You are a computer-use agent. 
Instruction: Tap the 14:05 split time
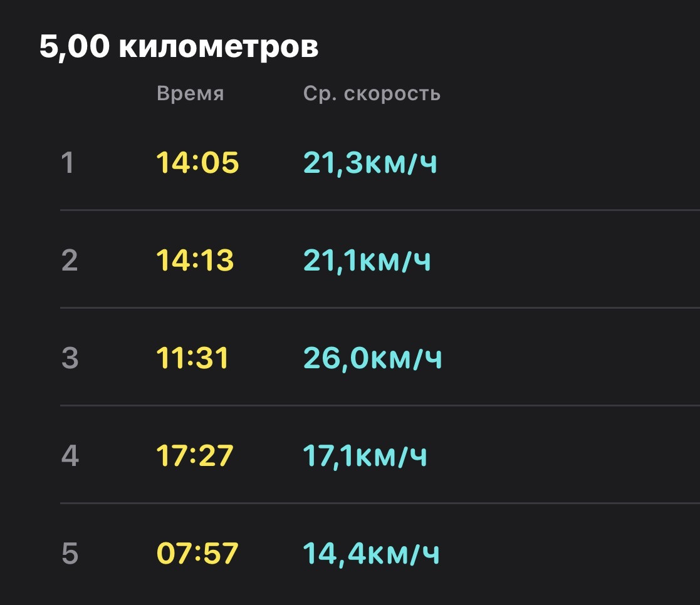pos(198,162)
